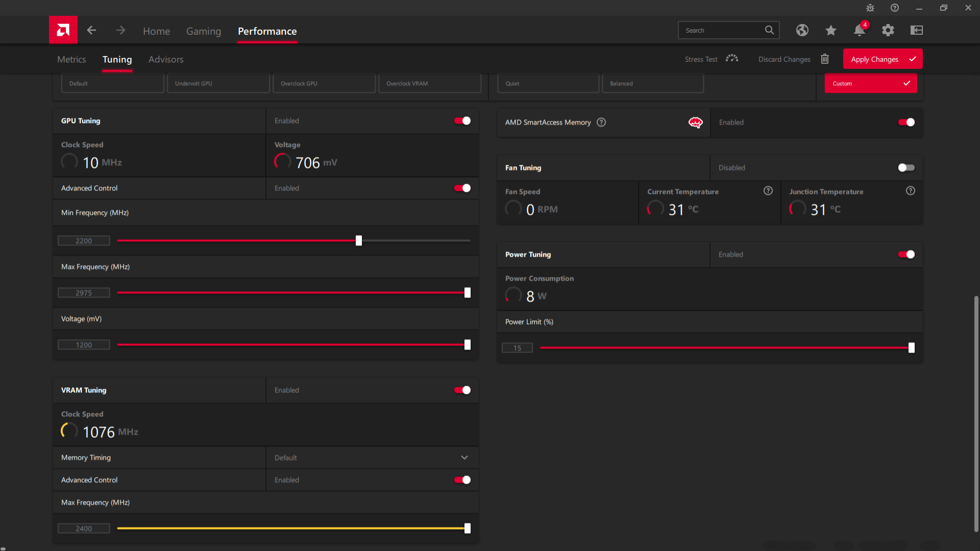Open the Gaming tab
Screen dimensions: 980x551
[204, 31]
